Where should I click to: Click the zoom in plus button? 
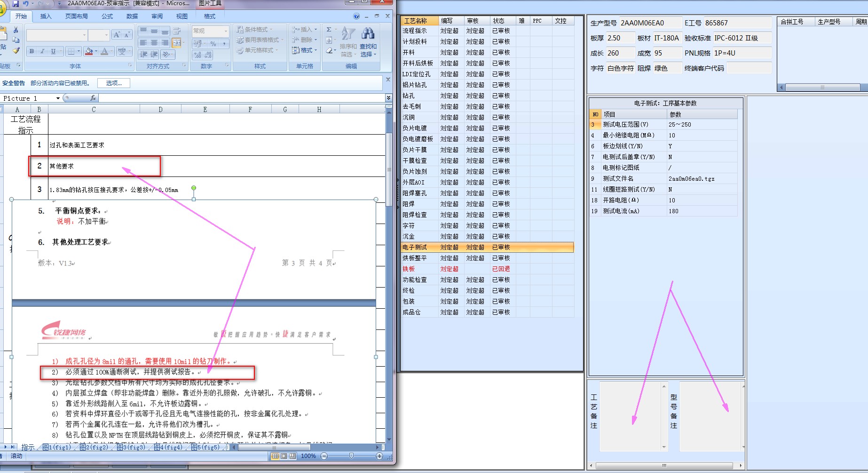tap(379, 456)
